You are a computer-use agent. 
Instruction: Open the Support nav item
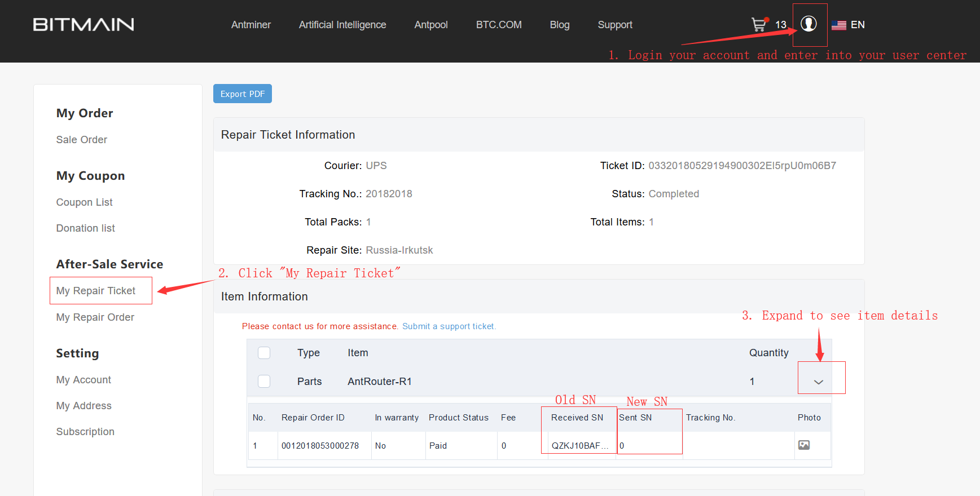[x=615, y=25]
